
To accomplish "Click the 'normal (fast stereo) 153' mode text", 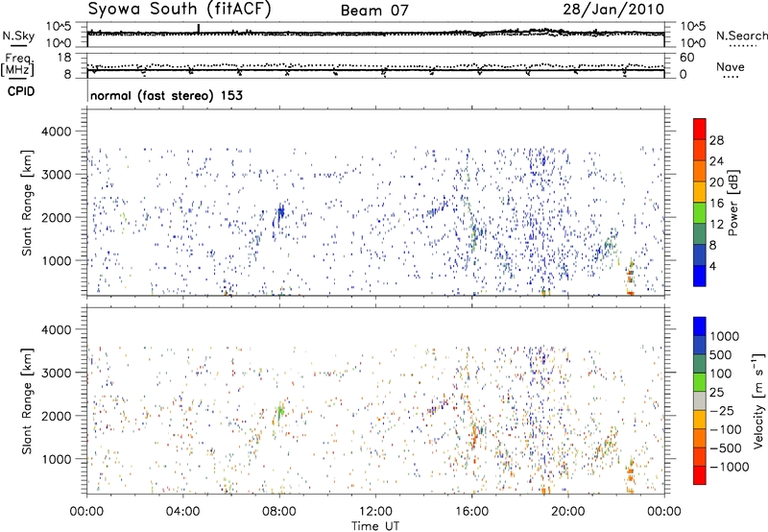I will (x=166, y=95).
